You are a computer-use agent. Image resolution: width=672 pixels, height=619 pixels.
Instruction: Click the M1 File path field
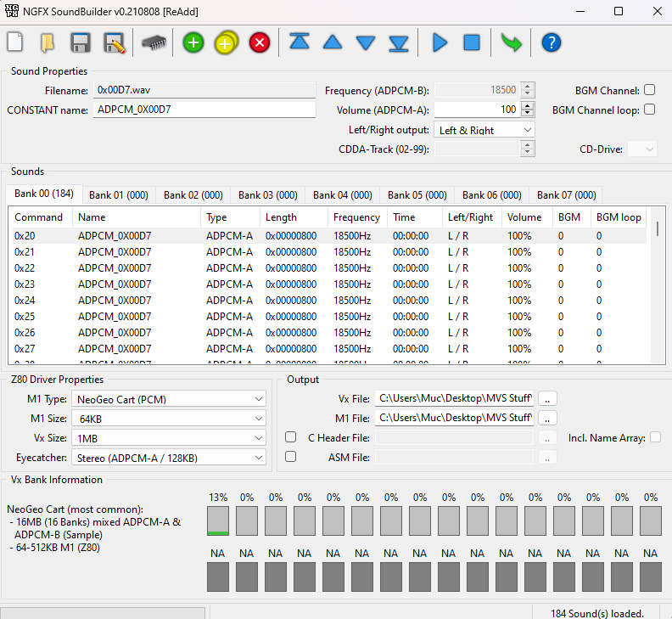[454, 418]
